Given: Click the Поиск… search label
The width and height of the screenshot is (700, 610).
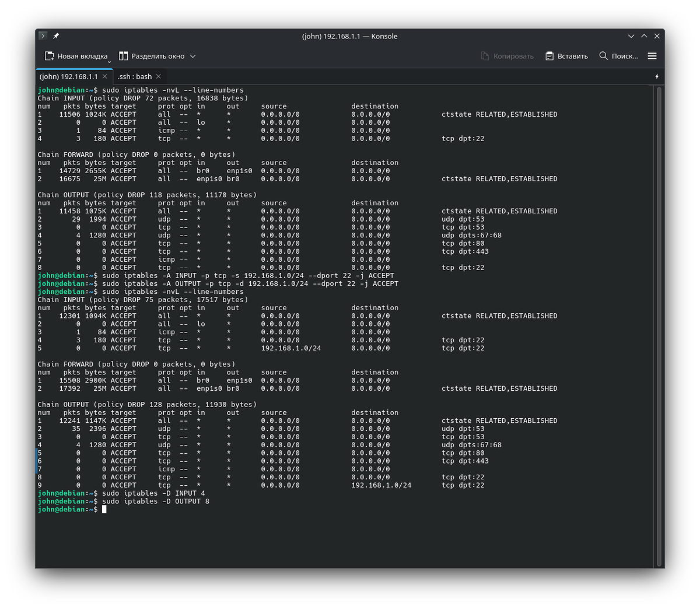Looking at the screenshot, I should (625, 56).
